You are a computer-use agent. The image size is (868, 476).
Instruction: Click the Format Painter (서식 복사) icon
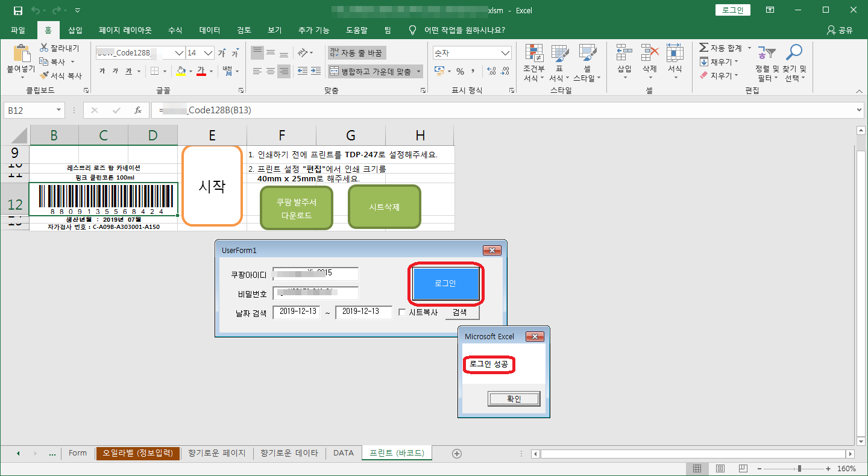pos(45,76)
